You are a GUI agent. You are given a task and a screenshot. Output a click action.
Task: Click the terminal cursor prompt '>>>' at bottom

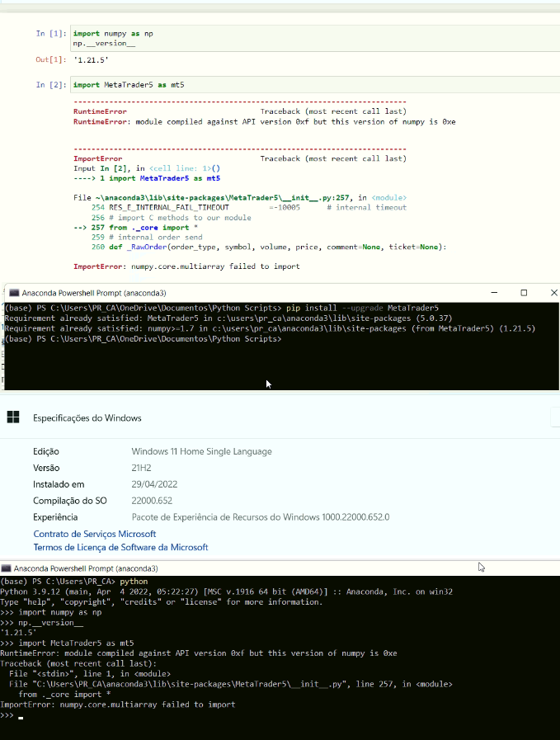click(x=7, y=715)
